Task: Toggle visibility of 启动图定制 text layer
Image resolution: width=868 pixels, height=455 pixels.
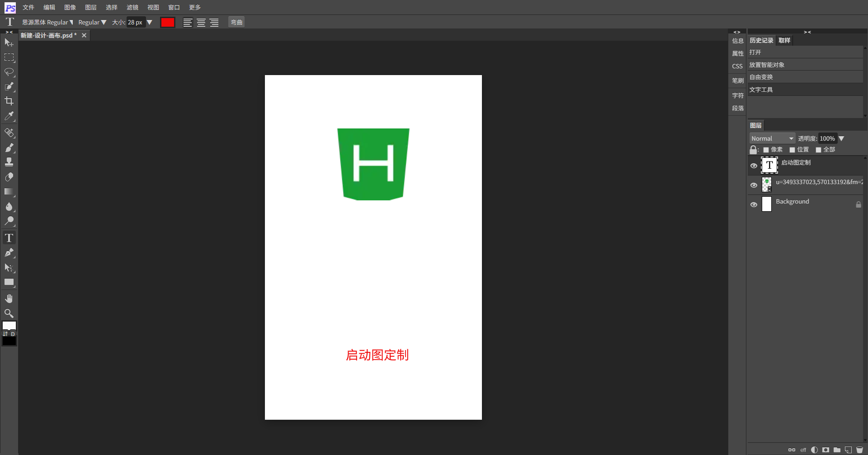Action: [754, 166]
